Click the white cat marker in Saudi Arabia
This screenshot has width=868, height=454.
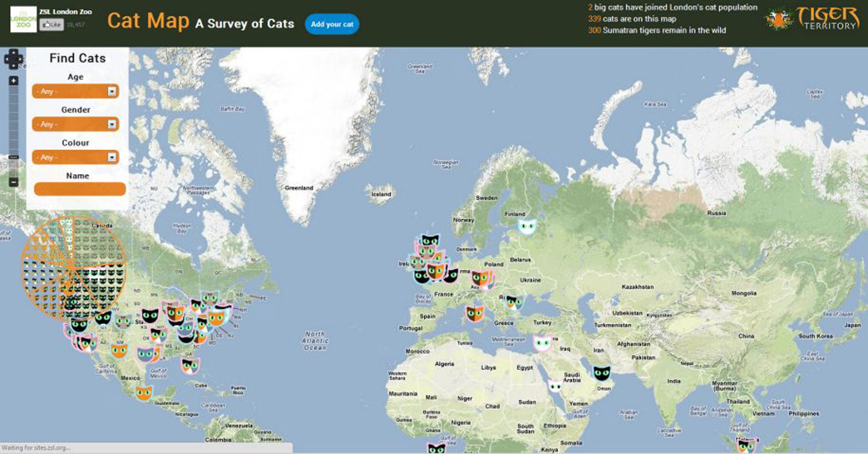coord(555,386)
